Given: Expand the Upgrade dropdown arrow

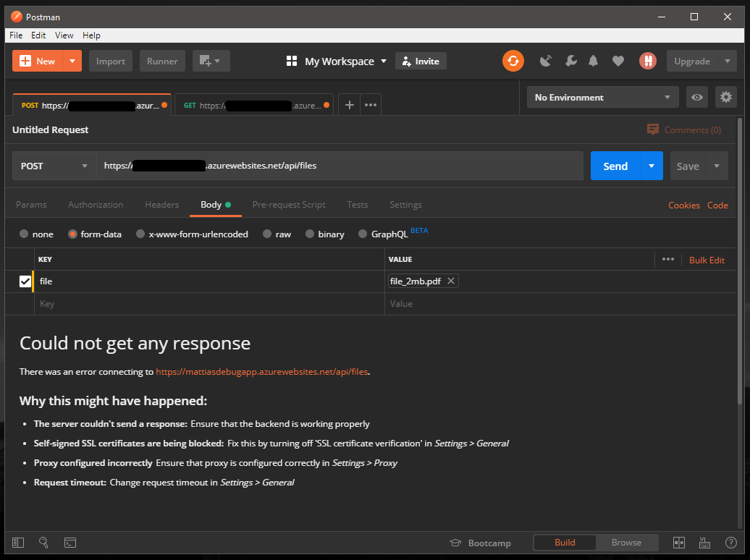Looking at the screenshot, I should 727,61.
